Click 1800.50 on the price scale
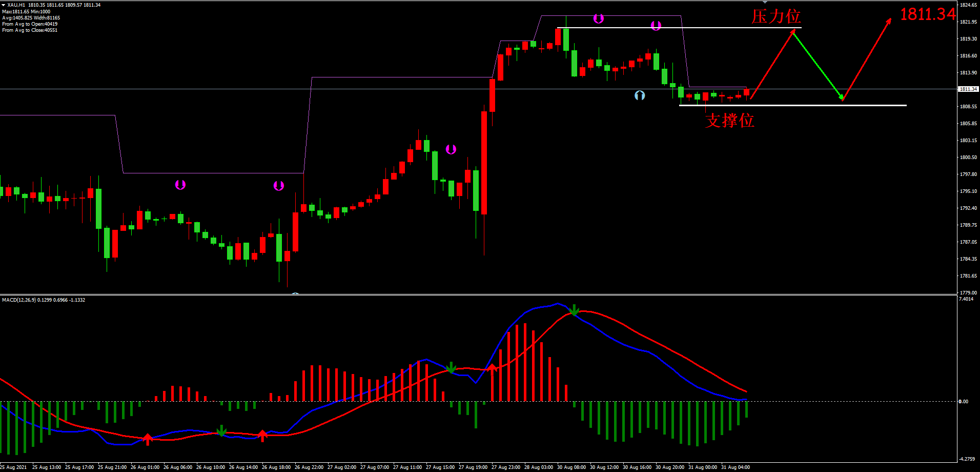980x472 pixels. 968,157
